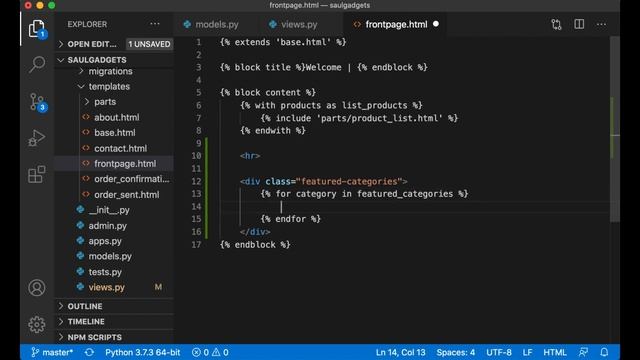Open apps.py in the file tree
Image resolution: width=640 pixels, height=360 pixels.
coord(105,241)
